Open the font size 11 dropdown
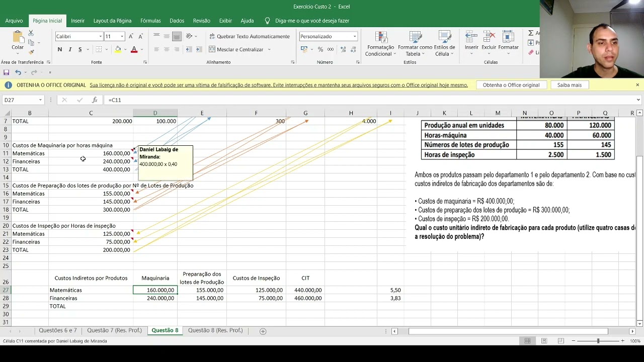The height and width of the screenshot is (362, 644). click(122, 37)
